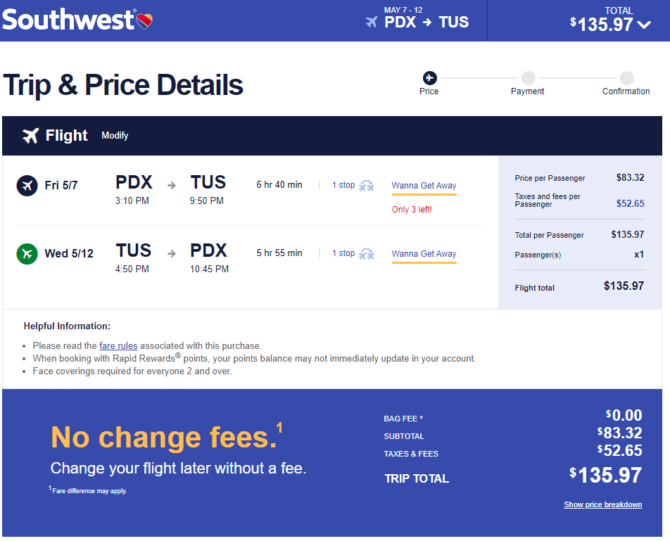Click the Flight section airplane icon
Image resolution: width=670 pixels, height=541 pixels.
31,136
